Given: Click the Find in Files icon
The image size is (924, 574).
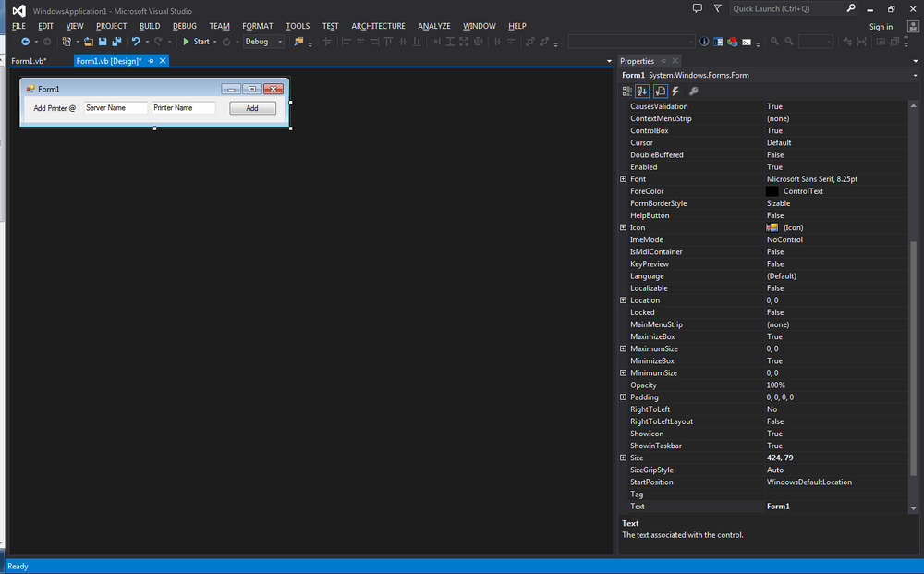Looking at the screenshot, I should tap(298, 42).
